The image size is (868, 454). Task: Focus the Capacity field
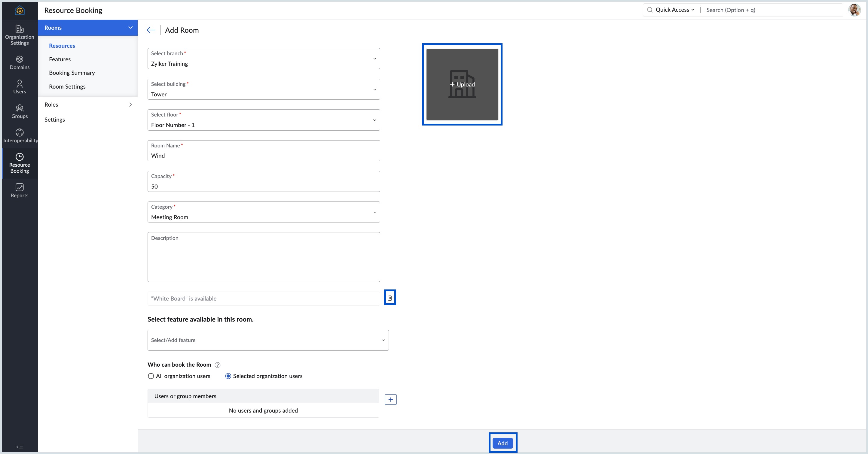264,181
